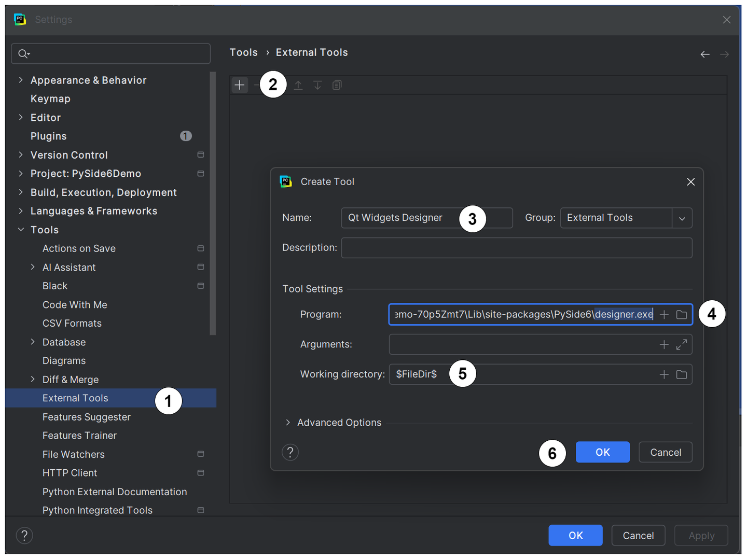Expand the Arguments field editor

682,344
